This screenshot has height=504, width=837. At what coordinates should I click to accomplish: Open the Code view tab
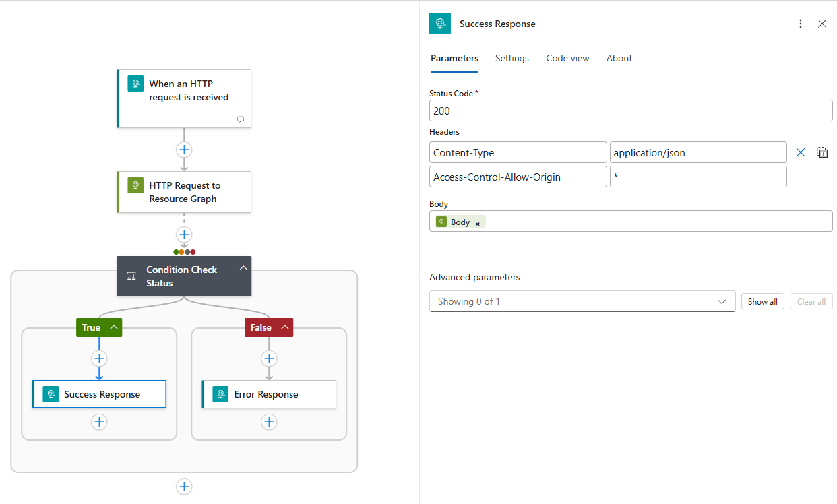click(x=567, y=58)
